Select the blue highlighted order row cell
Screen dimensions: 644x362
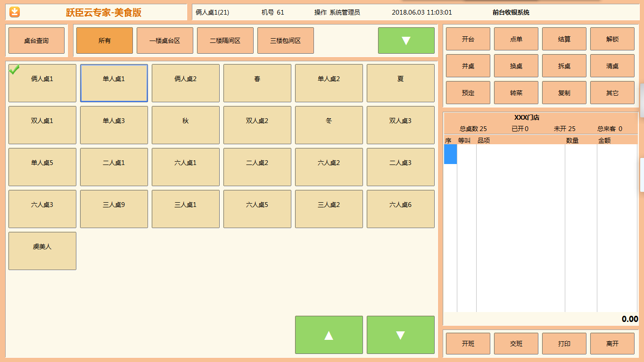click(450, 154)
